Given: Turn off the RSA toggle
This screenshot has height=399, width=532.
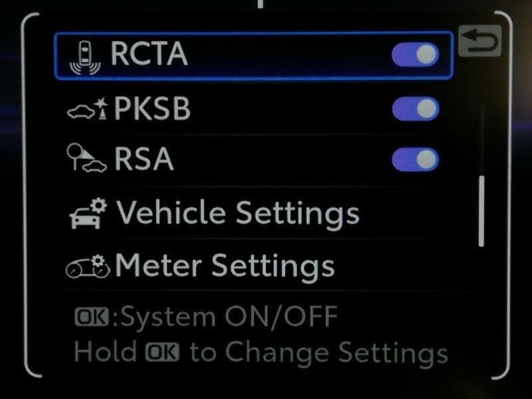Looking at the screenshot, I should 416,160.
